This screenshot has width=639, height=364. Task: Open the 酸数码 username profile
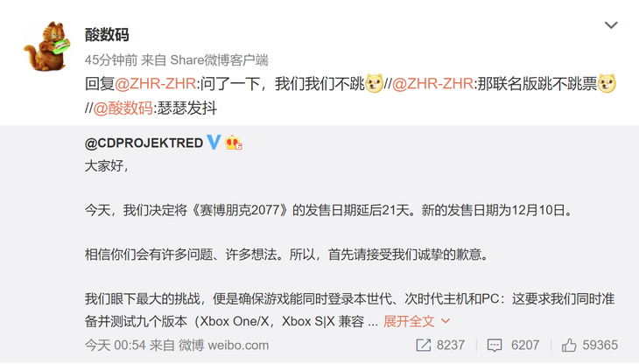coord(107,35)
